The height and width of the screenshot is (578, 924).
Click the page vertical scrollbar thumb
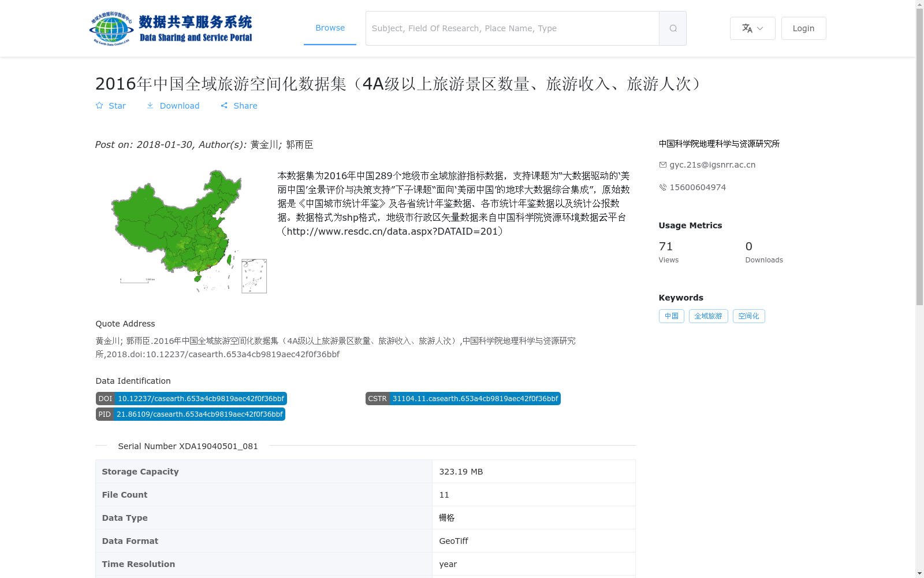pyautogui.click(x=920, y=156)
